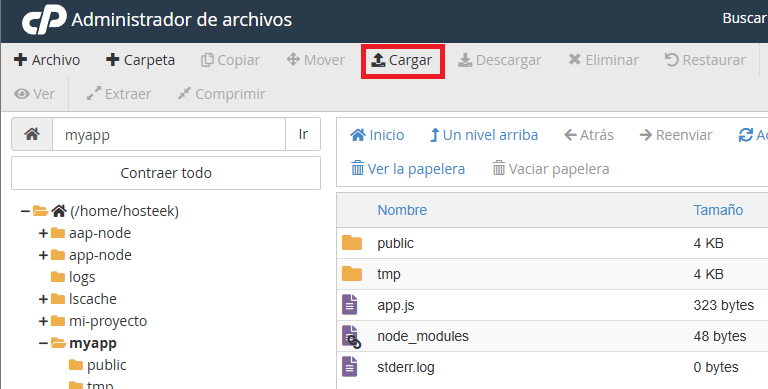This screenshot has width=768, height=389.
Task: Click the home icon beside path field
Action: (32, 134)
